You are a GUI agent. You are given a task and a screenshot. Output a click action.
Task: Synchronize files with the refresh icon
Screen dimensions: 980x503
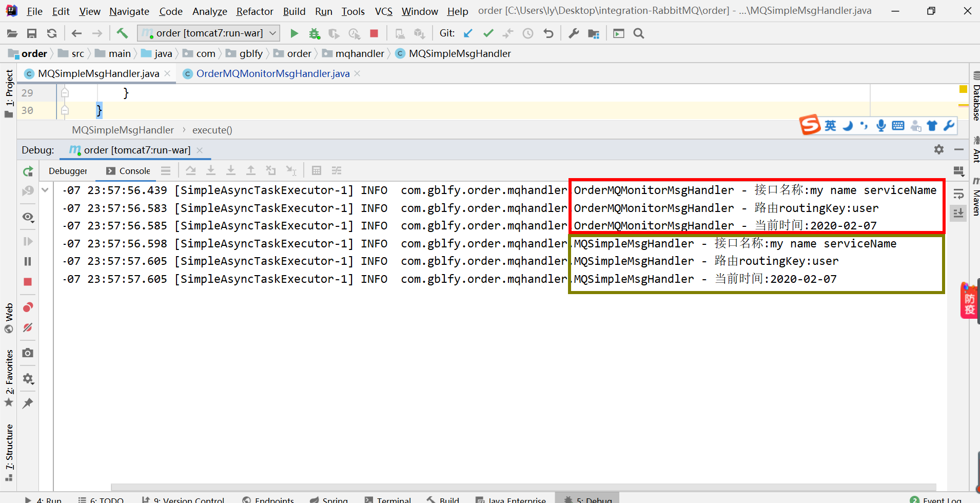click(x=52, y=33)
